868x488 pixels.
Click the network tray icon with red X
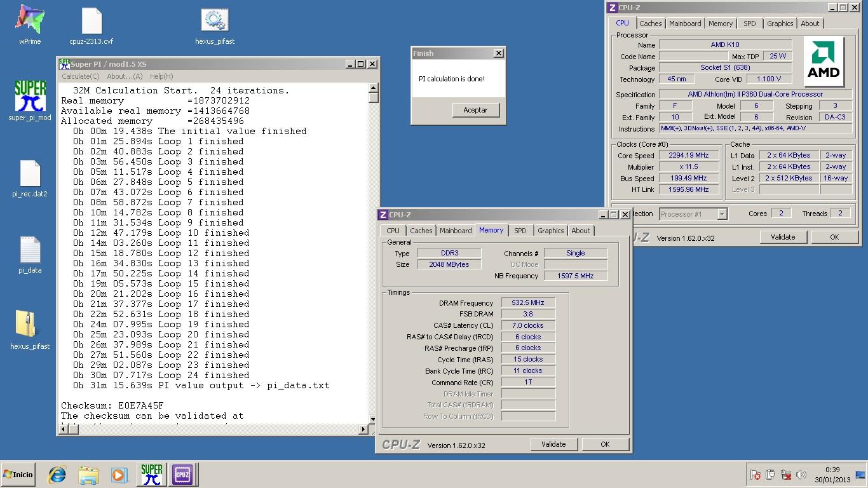[786, 475]
